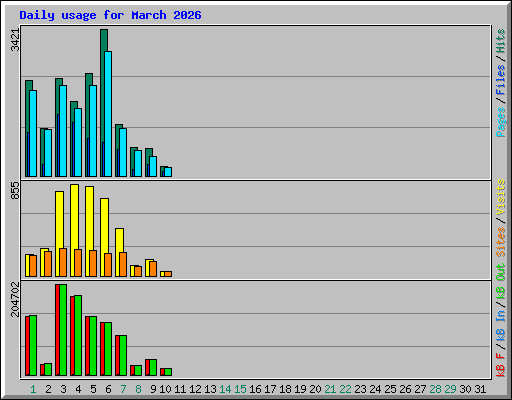Click the 'kB In' legend label
The width and height of the screenshot is (512, 400).
(501, 325)
